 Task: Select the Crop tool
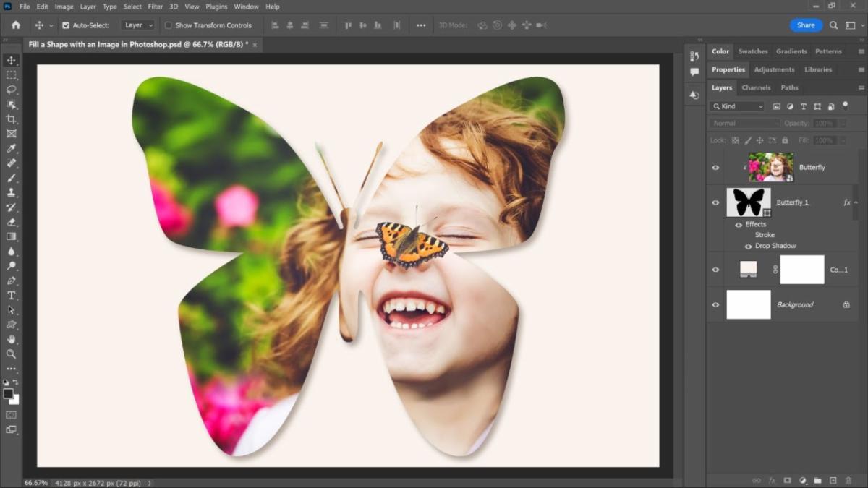12,119
